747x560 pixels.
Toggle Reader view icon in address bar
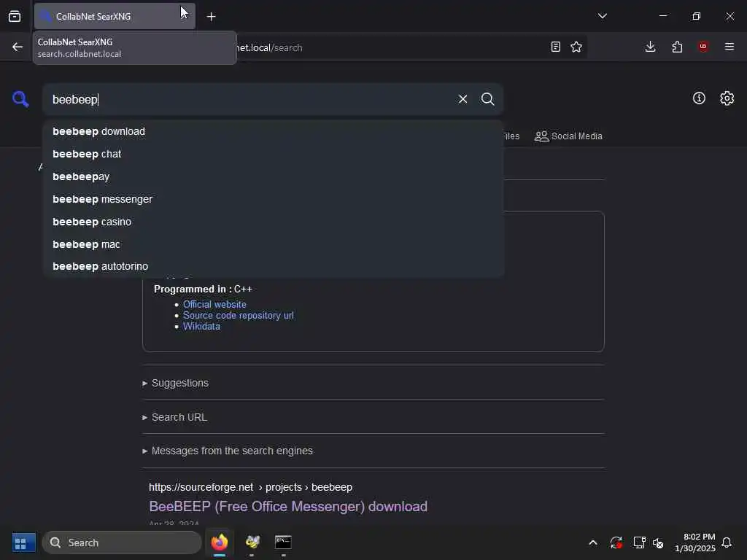555,47
